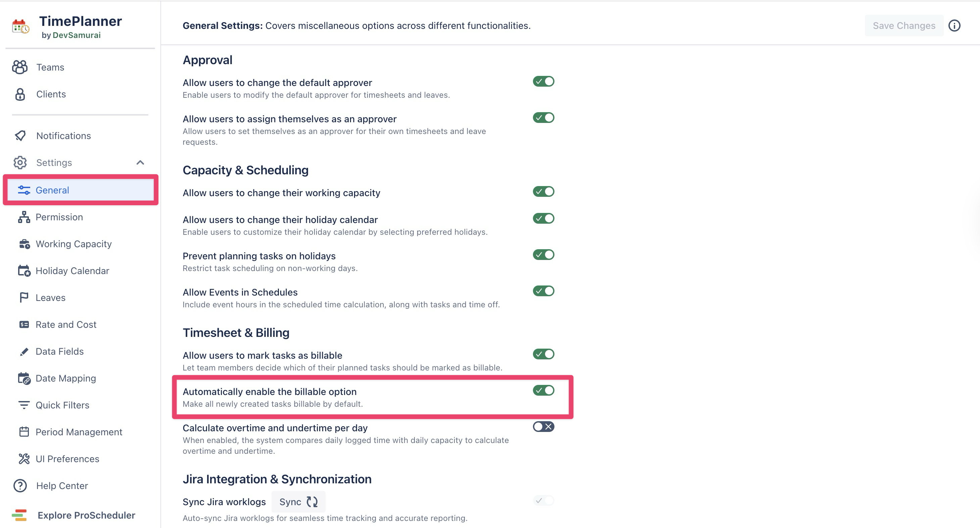Screen dimensions: 980x528
Task: Toggle Allow users to change default approver
Action: 543,82
